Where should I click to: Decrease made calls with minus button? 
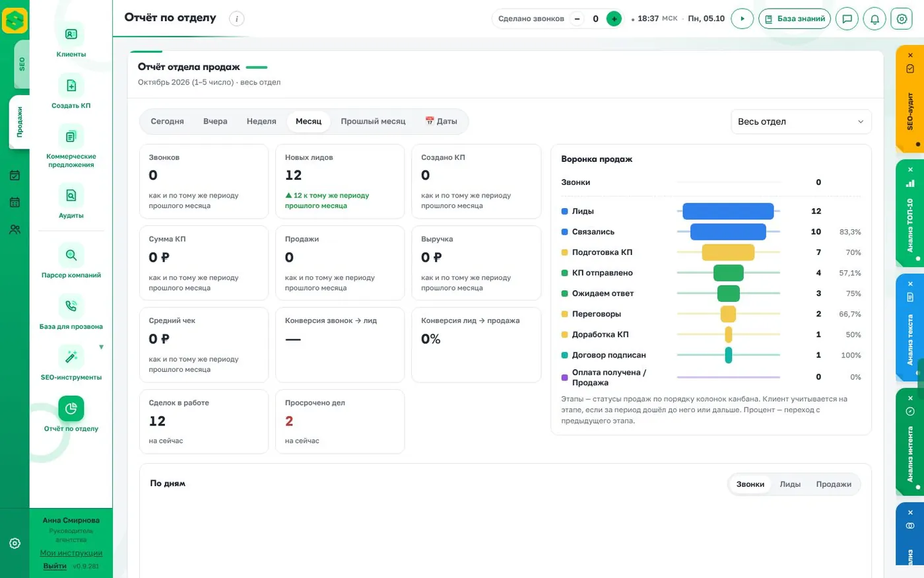[577, 18]
